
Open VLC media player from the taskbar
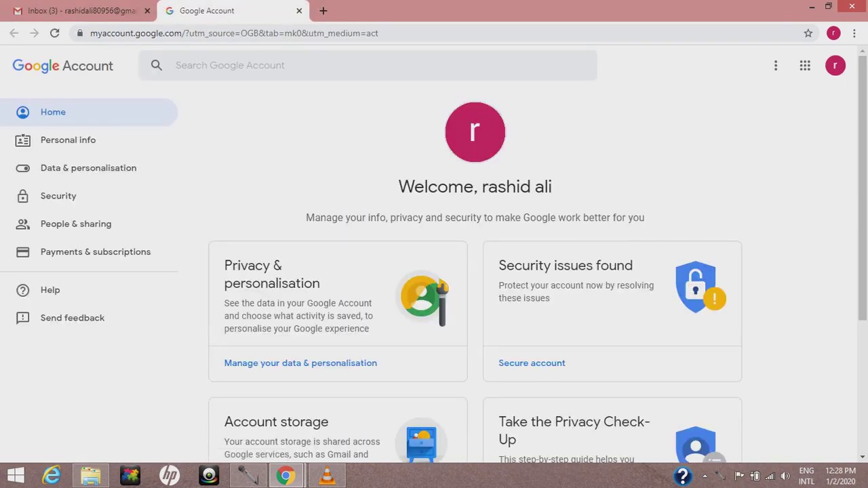pos(327,475)
